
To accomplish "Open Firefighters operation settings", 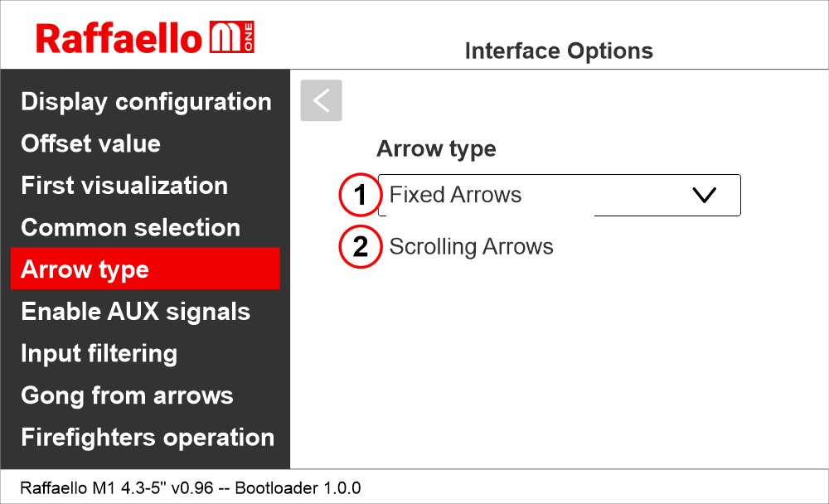I will click(147, 438).
